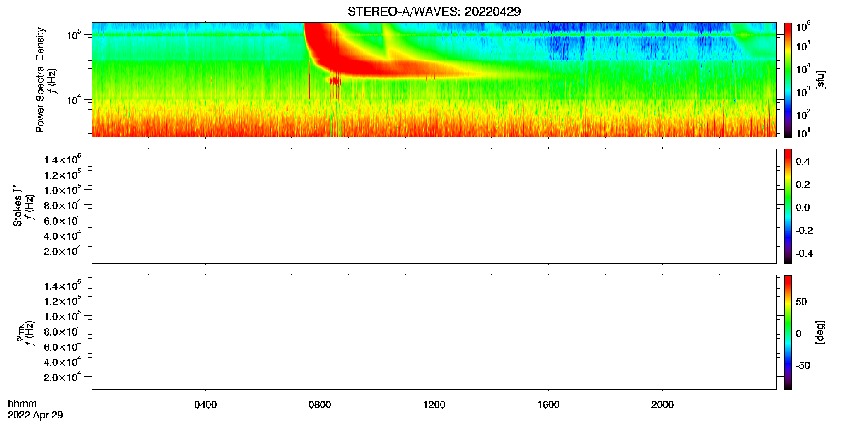Click the [sfu] colorbar unit label

[820, 80]
